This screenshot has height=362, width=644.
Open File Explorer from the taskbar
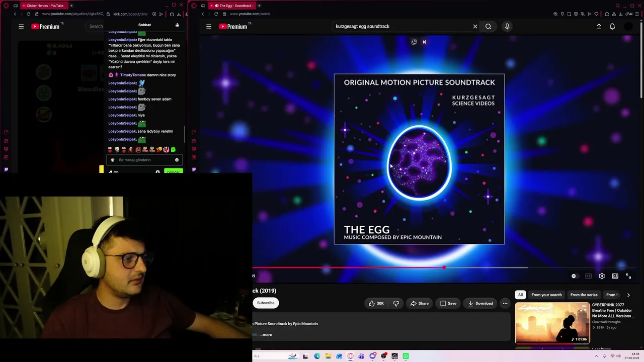(328, 356)
